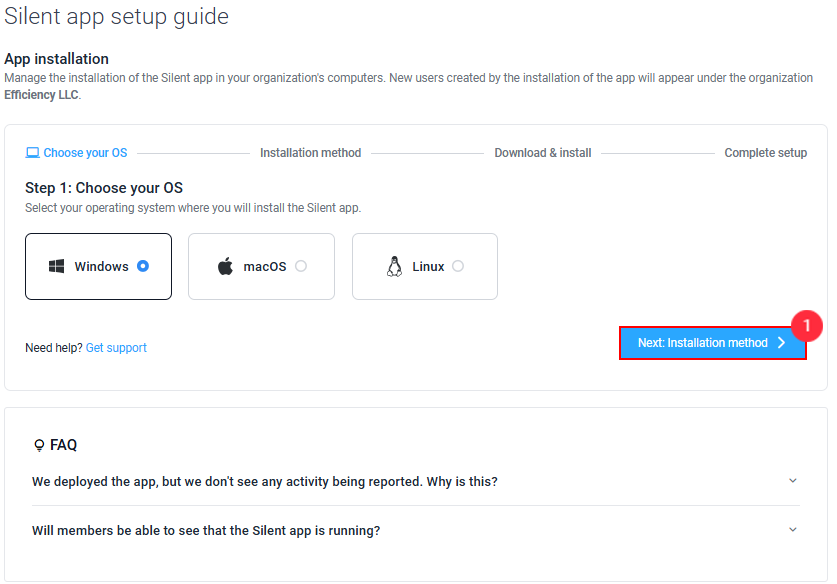Choose the macOS option card
Image resolution: width=837 pixels, height=584 pixels.
(262, 266)
